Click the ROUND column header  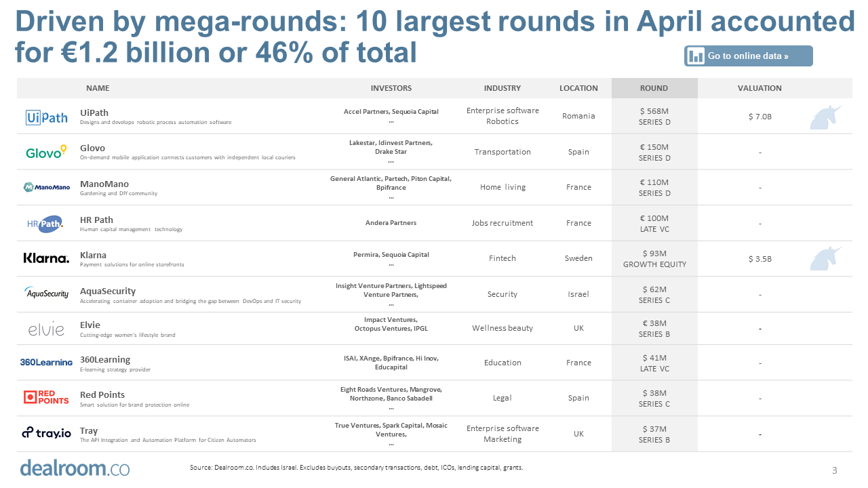tap(654, 88)
